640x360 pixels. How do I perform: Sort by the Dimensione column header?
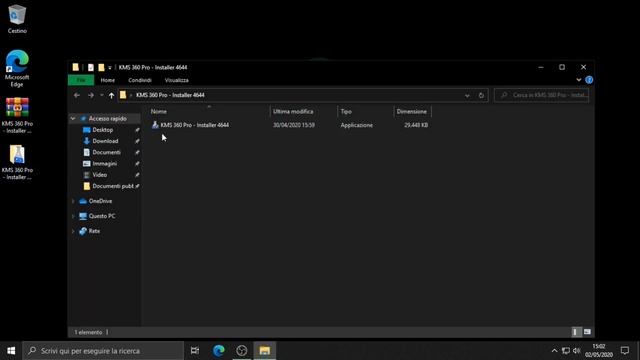(412, 111)
